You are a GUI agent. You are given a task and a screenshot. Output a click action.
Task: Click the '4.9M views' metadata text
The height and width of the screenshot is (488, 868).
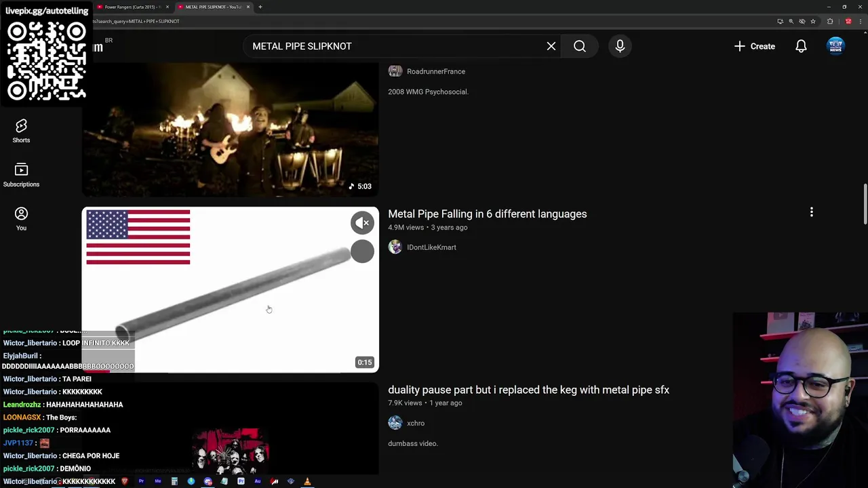click(x=406, y=227)
